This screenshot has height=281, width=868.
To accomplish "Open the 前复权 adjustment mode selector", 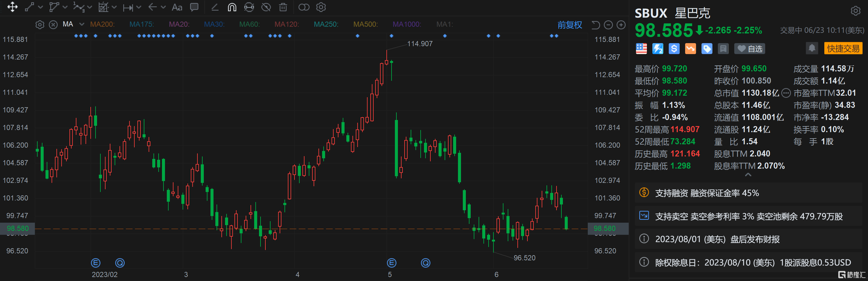I will pos(570,25).
